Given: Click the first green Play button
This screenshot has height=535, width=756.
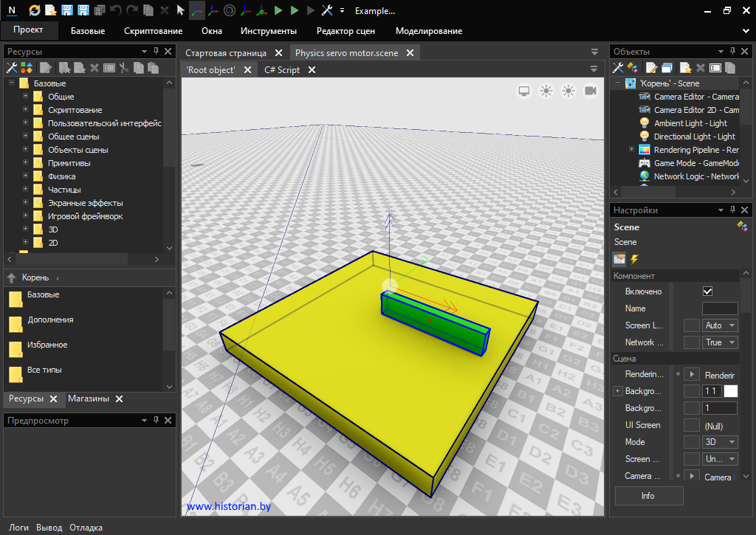Looking at the screenshot, I should [278, 10].
